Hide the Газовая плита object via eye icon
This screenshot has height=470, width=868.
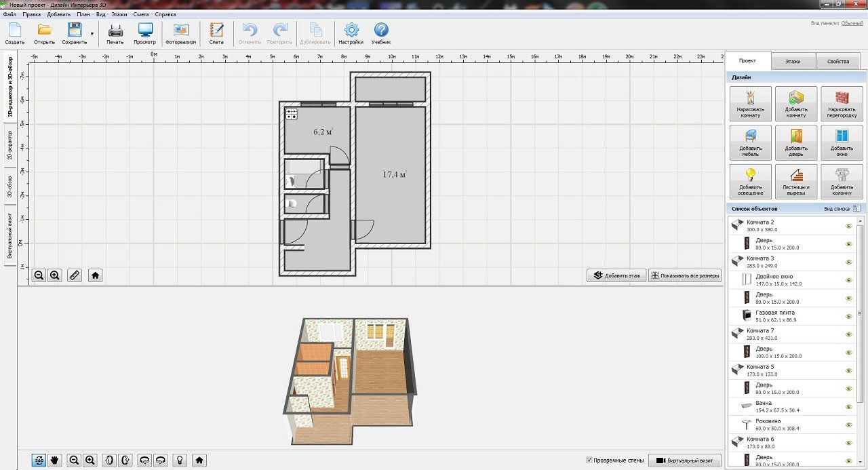point(848,316)
